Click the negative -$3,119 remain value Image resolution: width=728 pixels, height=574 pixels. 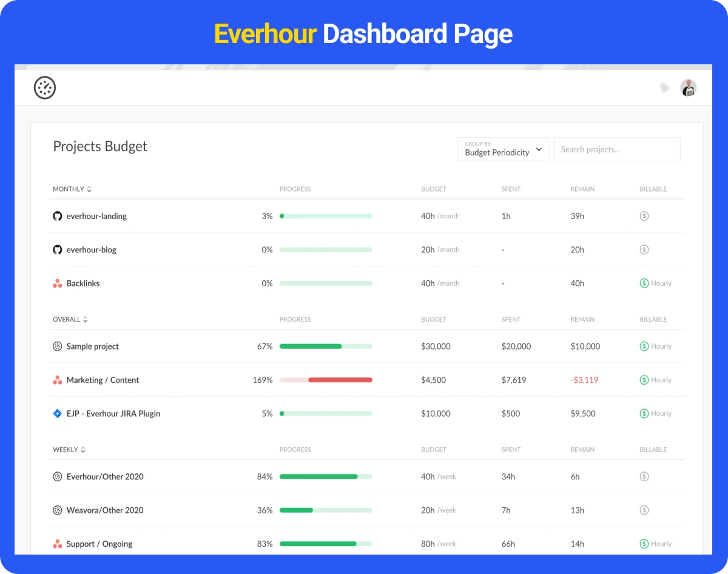[x=584, y=380]
